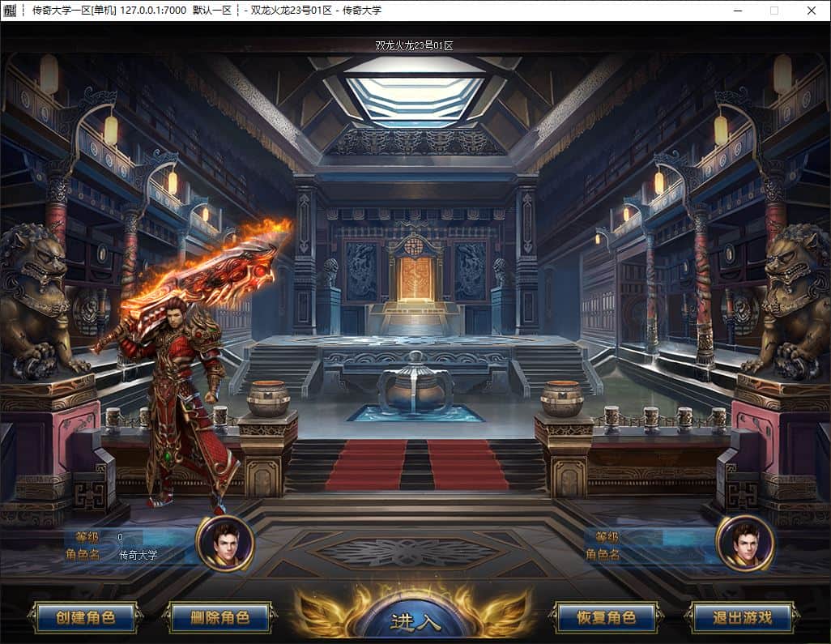
Task: Click the server name 双龙火龙23号01区
Action: tap(415, 45)
